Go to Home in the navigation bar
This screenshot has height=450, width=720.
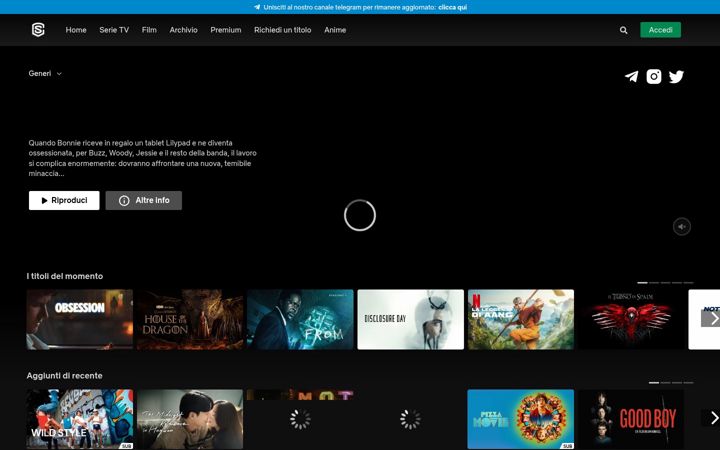[x=76, y=30]
